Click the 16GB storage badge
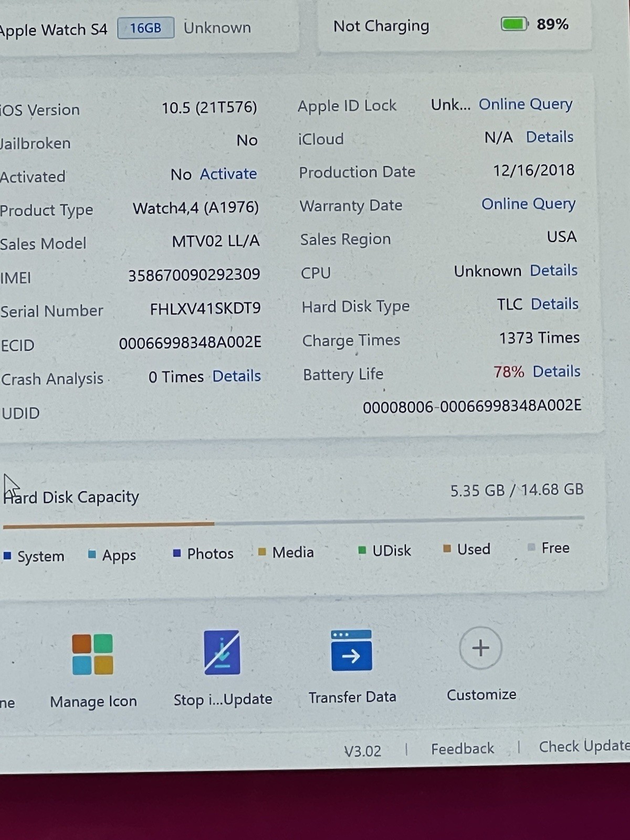 (x=145, y=28)
